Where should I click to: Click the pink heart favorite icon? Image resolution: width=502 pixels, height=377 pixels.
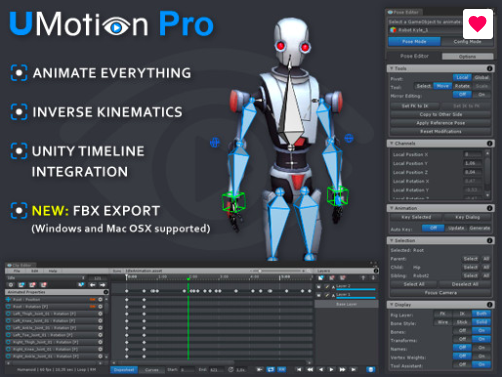coord(477,24)
